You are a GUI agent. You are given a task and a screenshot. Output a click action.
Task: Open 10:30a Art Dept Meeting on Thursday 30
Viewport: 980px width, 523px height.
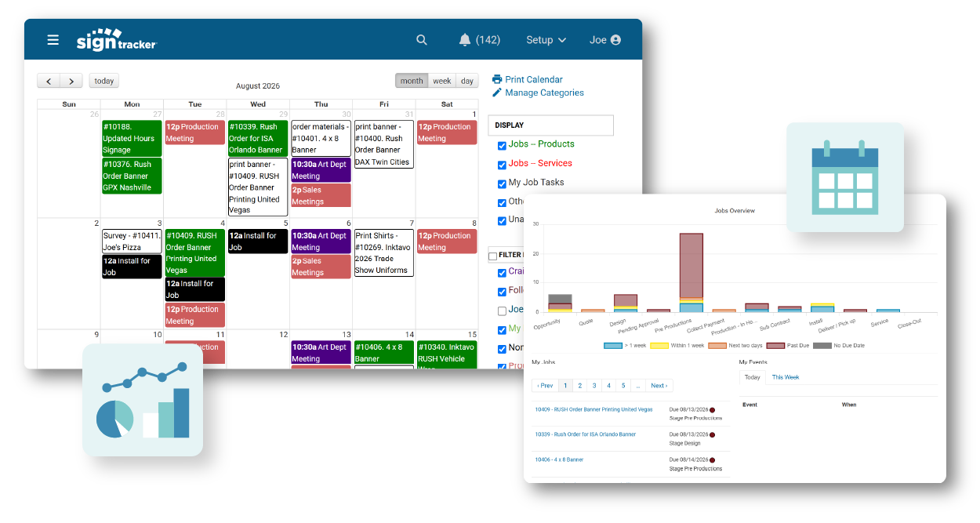[321, 170]
